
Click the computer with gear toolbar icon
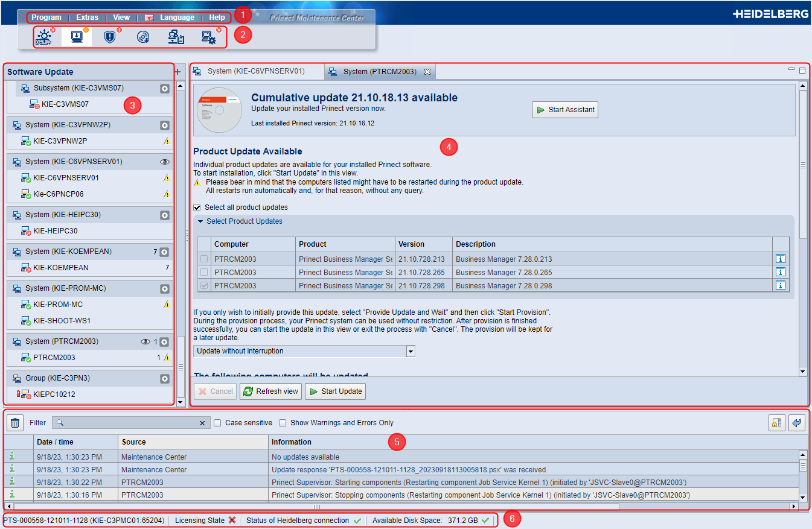point(209,37)
